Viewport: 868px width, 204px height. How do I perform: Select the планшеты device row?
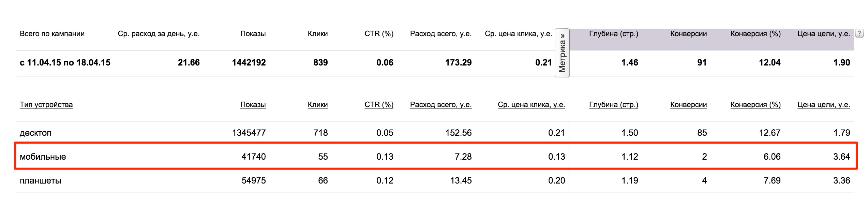435,180
